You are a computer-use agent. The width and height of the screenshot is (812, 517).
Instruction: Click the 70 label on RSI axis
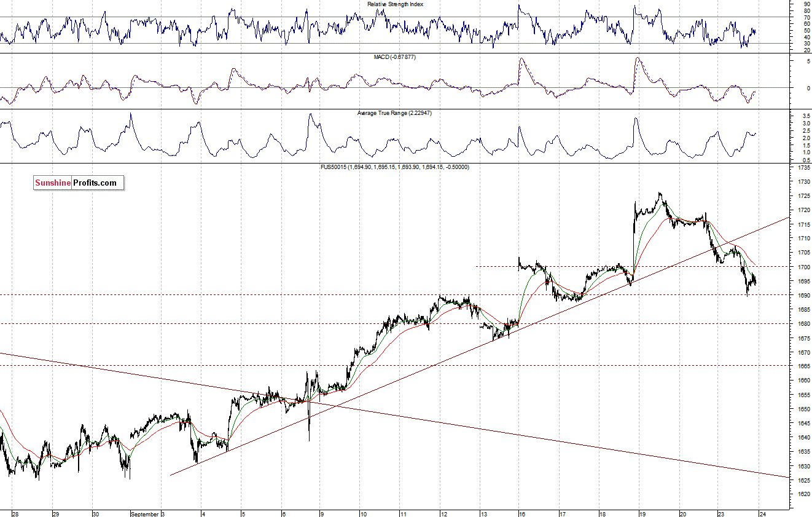(806, 17)
